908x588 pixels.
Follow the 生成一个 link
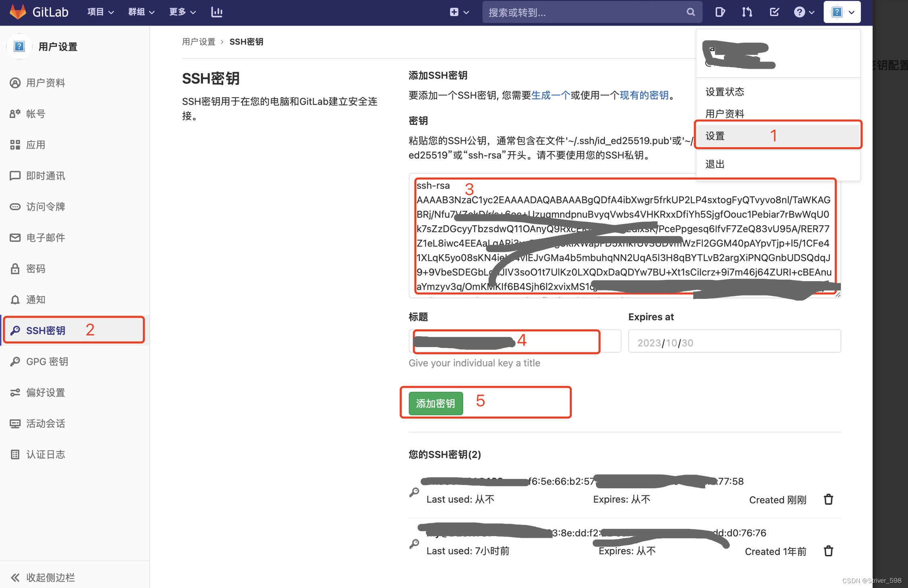(551, 95)
